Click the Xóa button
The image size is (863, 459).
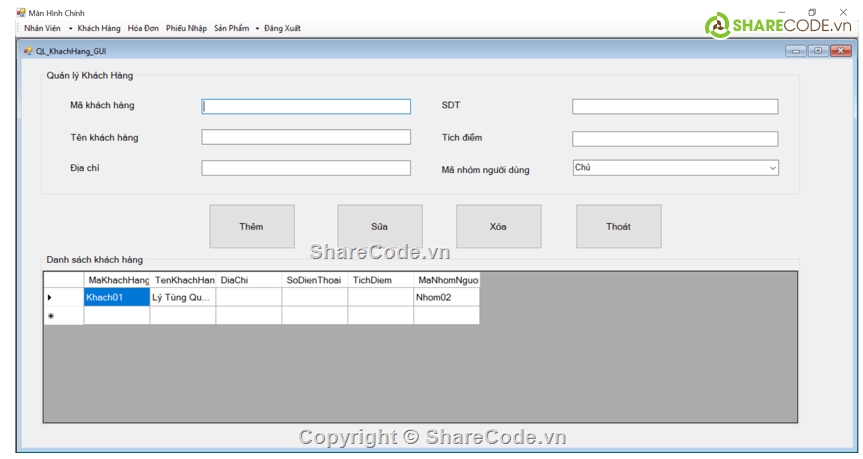499,226
